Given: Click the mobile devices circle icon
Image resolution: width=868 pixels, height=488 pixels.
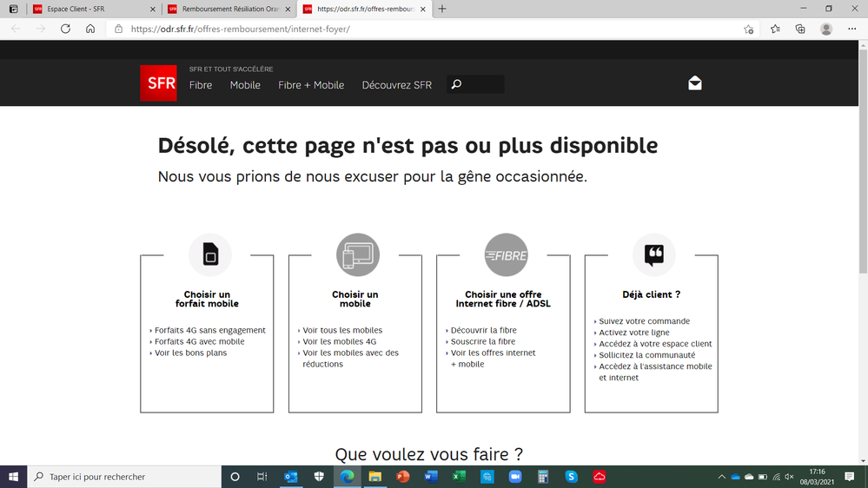Looking at the screenshot, I should pyautogui.click(x=358, y=254).
